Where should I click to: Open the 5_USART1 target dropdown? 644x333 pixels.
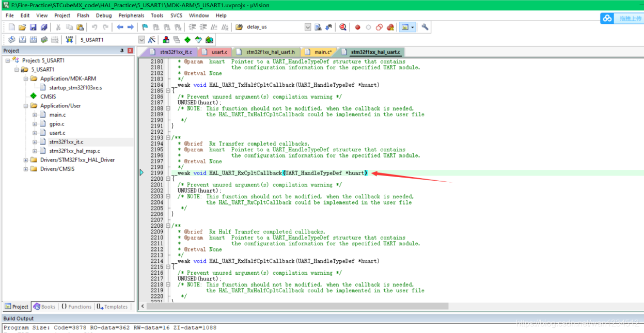tap(142, 40)
